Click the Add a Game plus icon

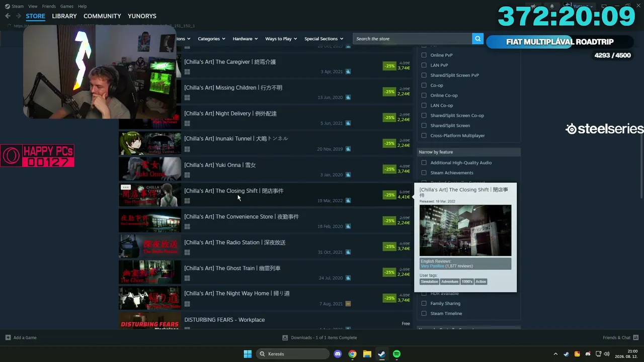tap(8, 337)
